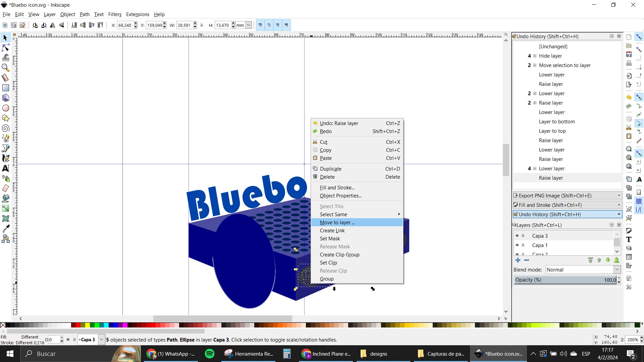Image resolution: width=644 pixels, height=362 pixels.
Task: Toggle lock on Capa 3 layer
Action: tap(523, 236)
